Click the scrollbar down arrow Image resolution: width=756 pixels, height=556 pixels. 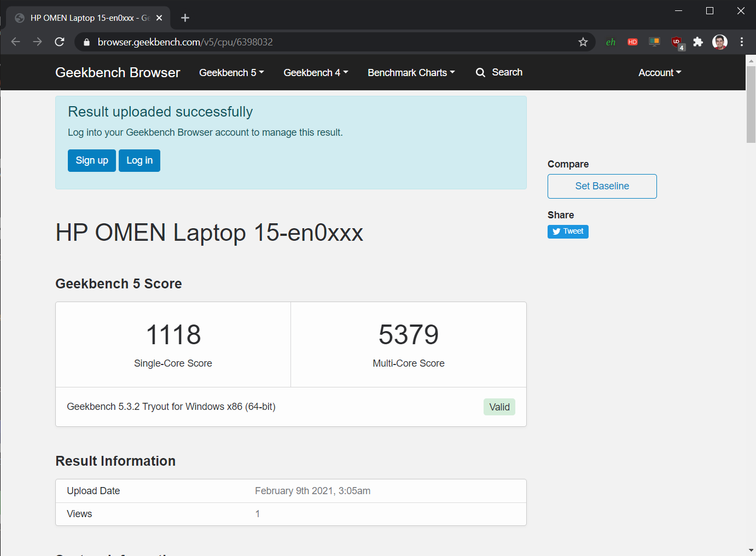pyautogui.click(x=751, y=550)
